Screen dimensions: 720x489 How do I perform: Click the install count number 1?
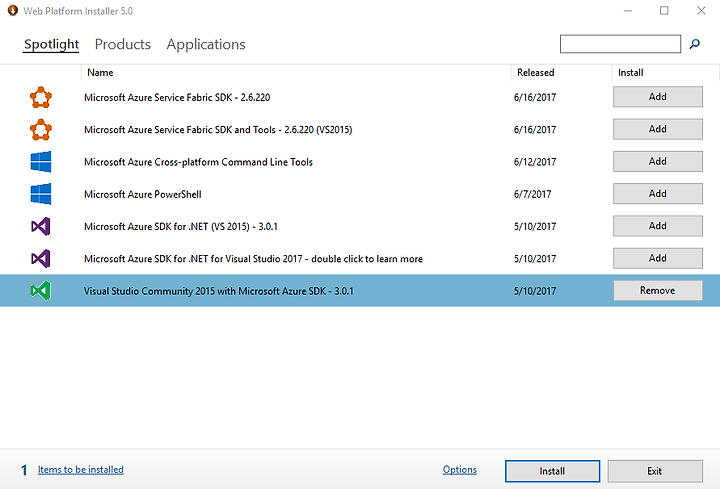pos(24,470)
